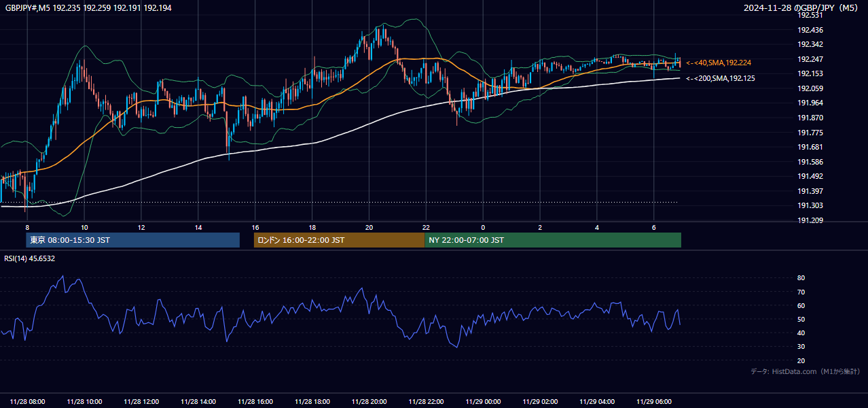Click hour tick label 10 under price chart
The height and width of the screenshot is (408, 868).
point(84,227)
